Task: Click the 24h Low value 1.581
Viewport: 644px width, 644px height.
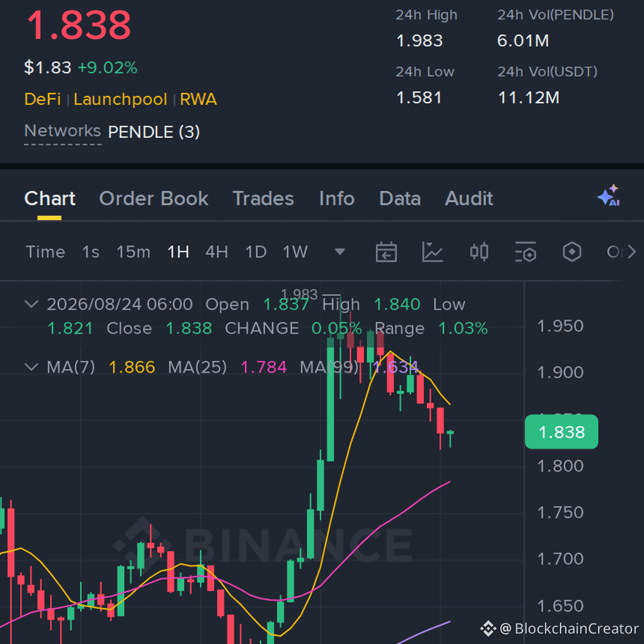Action: (419, 98)
